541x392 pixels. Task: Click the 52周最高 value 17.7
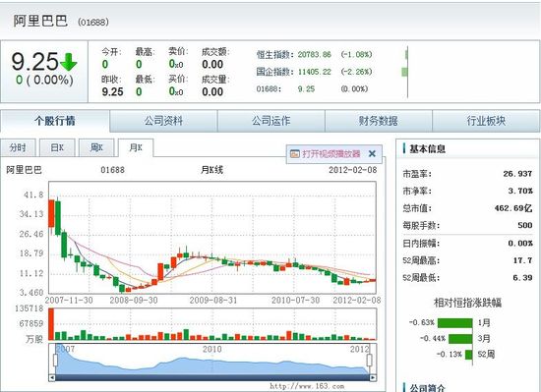pyautogui.click(x=522, y=260)
